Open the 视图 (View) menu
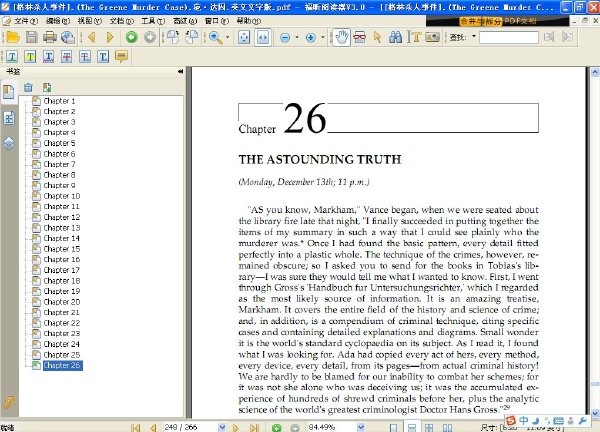Image resolution: width=600 pixels, height=432 pixels. 90,21
